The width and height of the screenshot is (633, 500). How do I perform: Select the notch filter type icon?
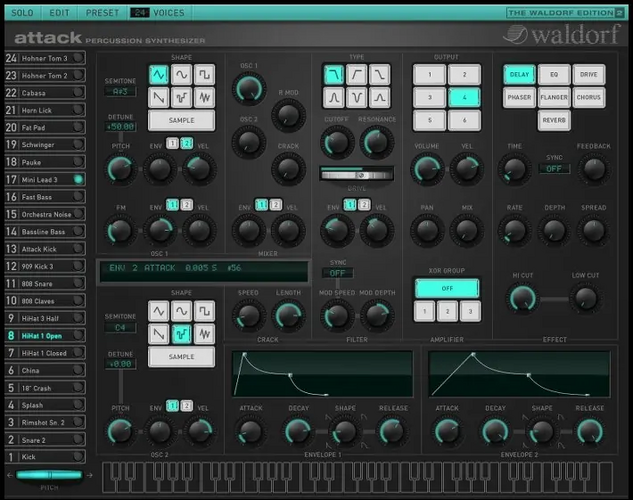[x=356, y=97]
